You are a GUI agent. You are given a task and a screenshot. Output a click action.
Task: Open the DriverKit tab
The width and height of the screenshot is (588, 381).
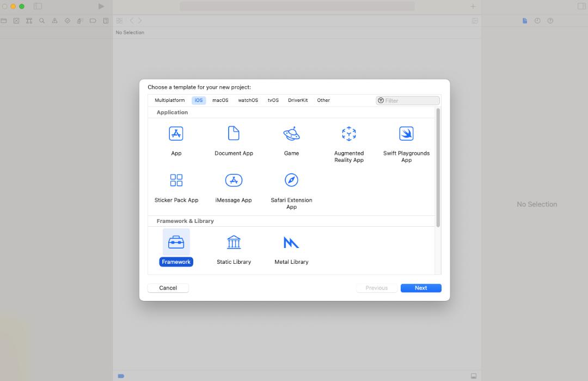[298, 100]
